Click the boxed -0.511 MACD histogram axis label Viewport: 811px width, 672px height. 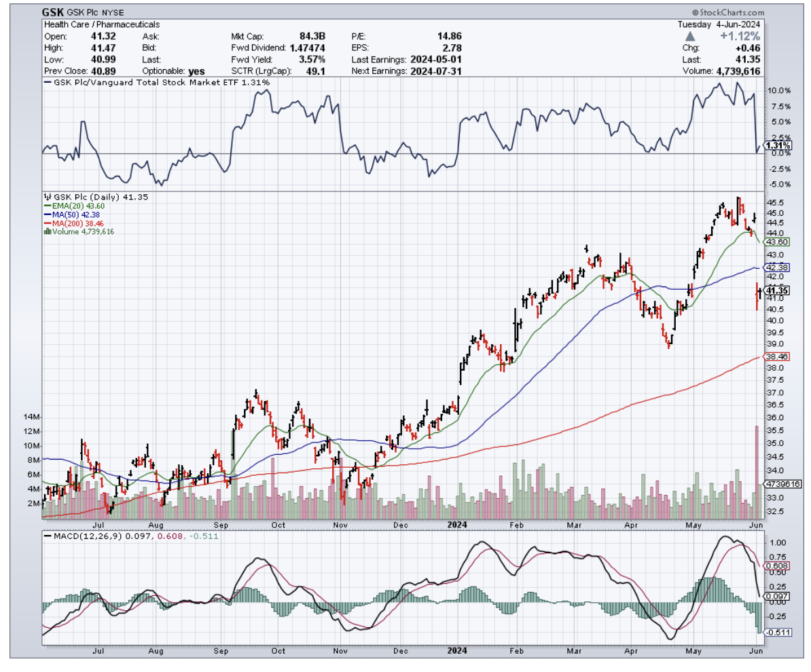click(x=778, y=632)
